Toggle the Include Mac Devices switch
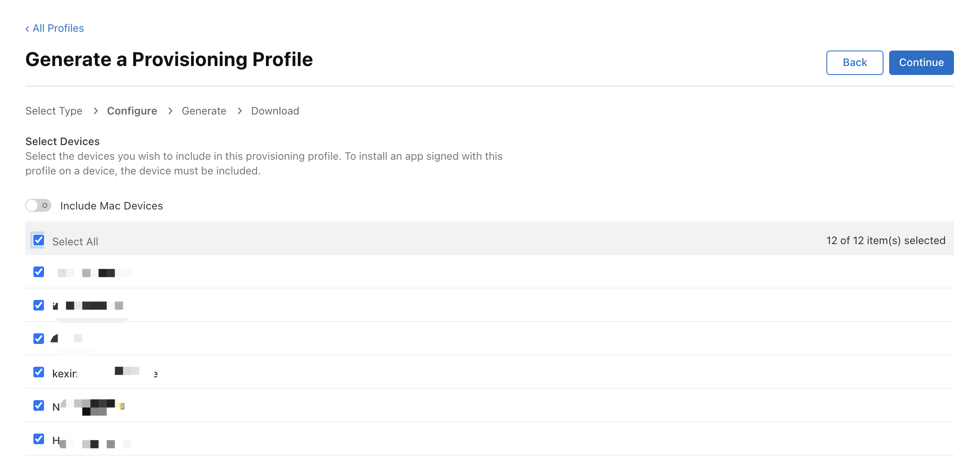The height and width of the screenshot is (467, 980). click(38, 205)
